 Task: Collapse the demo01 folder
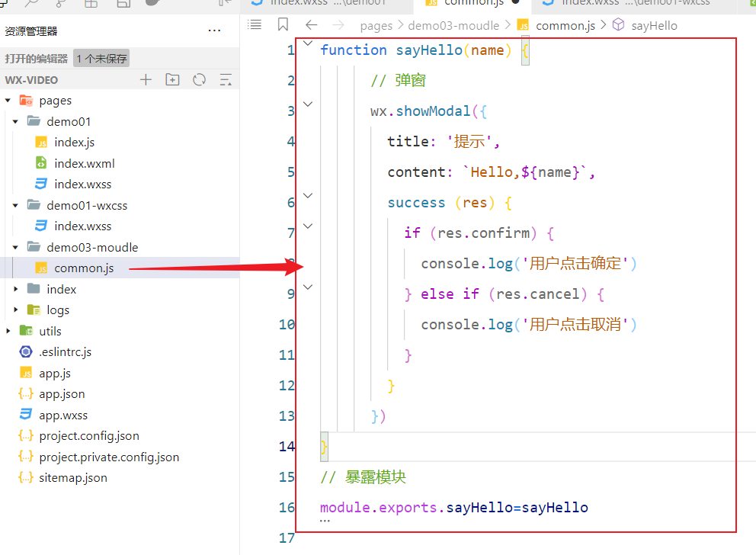(x=15, y=121)
